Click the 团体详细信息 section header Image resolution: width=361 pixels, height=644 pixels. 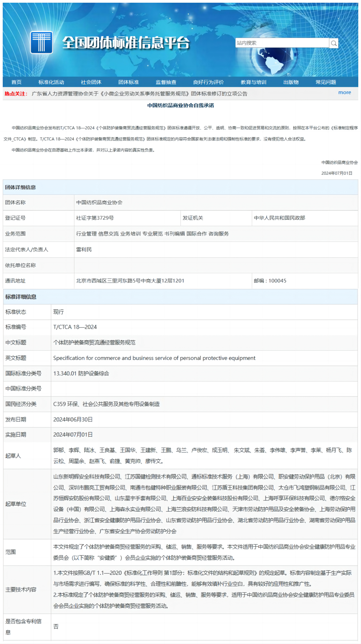[x=20, y=187]
